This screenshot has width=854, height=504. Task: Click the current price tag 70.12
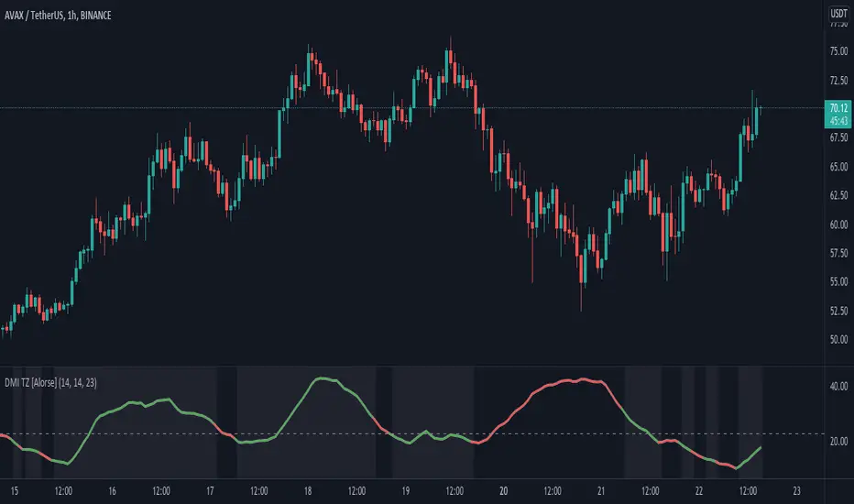pos(838,107)
